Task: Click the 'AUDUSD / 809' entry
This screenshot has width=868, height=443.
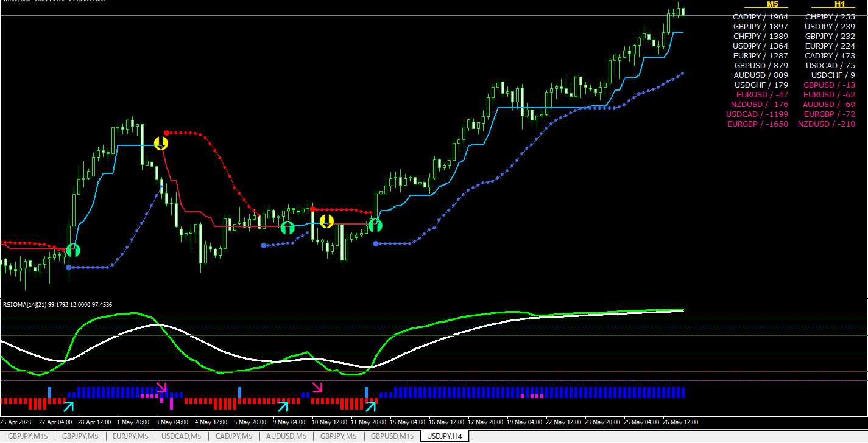Action: [x=761, y=75]
